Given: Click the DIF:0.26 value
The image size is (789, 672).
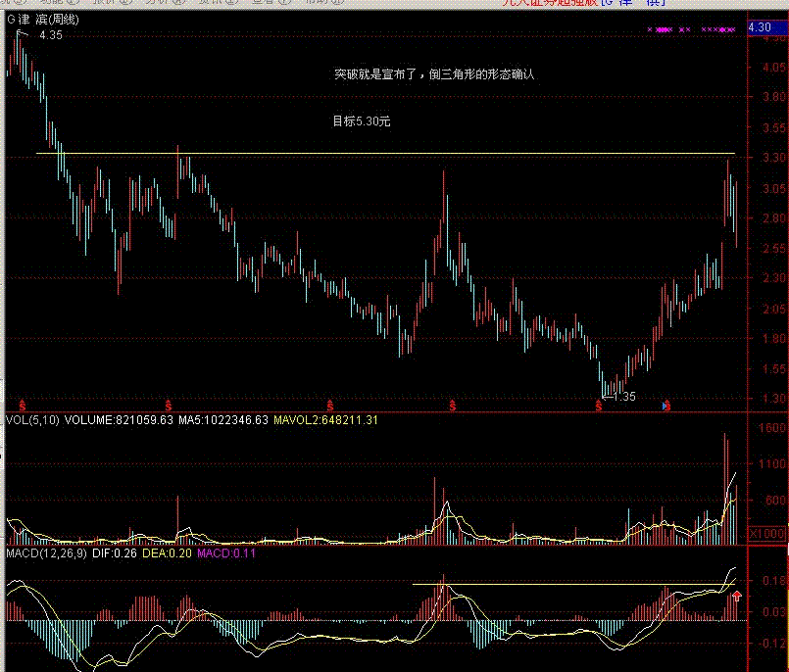Looking at the screenshot, I should click(x=115, y=553).
